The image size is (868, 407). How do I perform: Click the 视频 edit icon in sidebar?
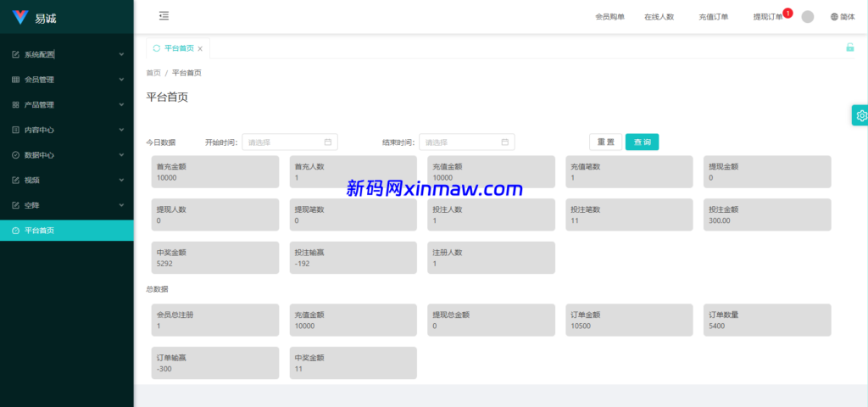click(x=15, y=180)
